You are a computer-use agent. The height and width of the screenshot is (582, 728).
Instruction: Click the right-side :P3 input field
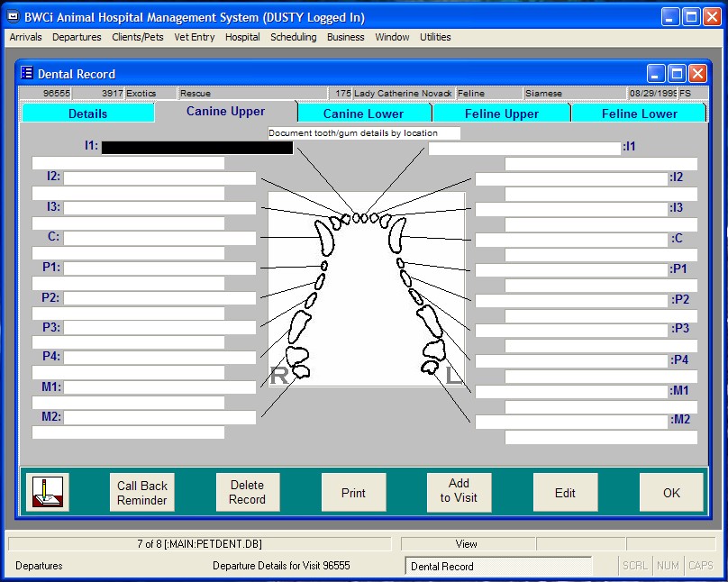click(571, 331)
